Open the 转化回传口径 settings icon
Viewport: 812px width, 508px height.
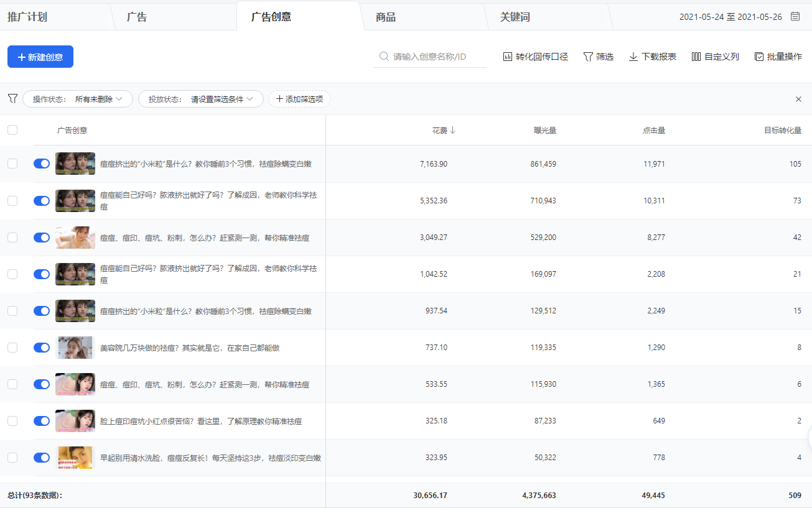(x=507, y=57)
